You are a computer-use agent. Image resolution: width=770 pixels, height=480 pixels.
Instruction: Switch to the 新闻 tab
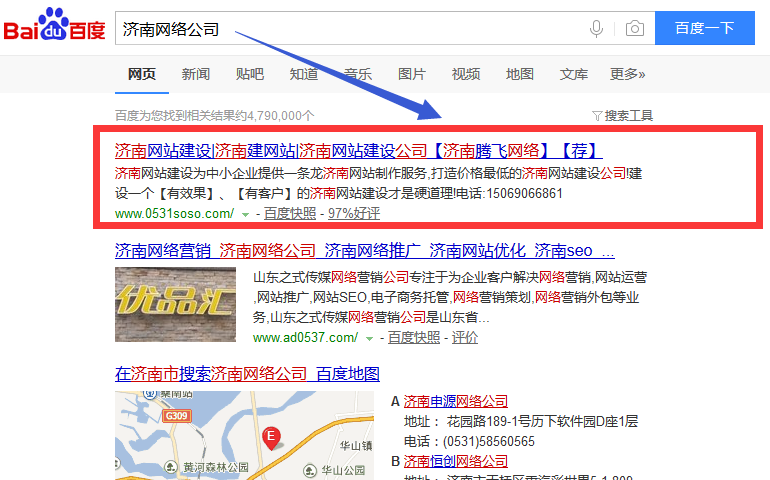pyautogui.click(x=196, y=74)
